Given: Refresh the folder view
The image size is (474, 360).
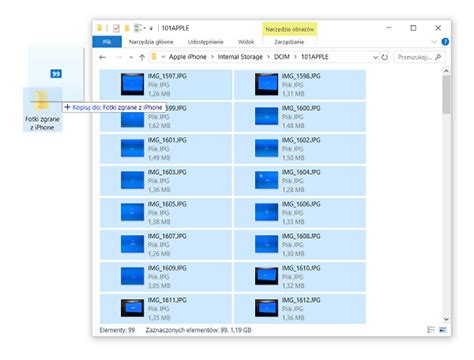Looking at the screenshot, I should 384,57.
